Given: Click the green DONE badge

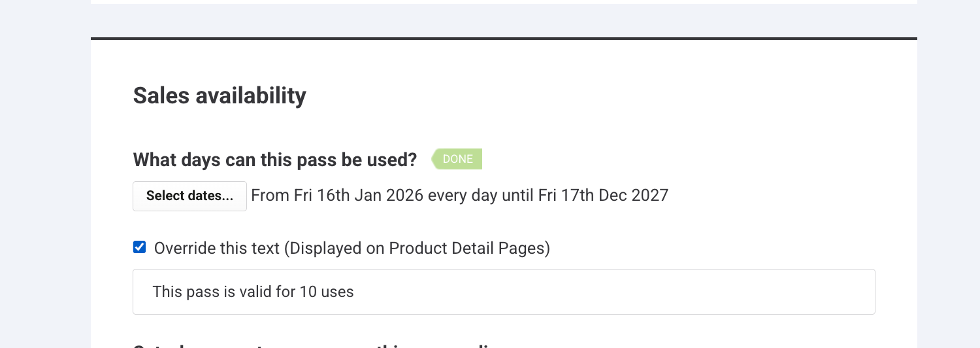Looking at the screenshot, I should (457, 159).
